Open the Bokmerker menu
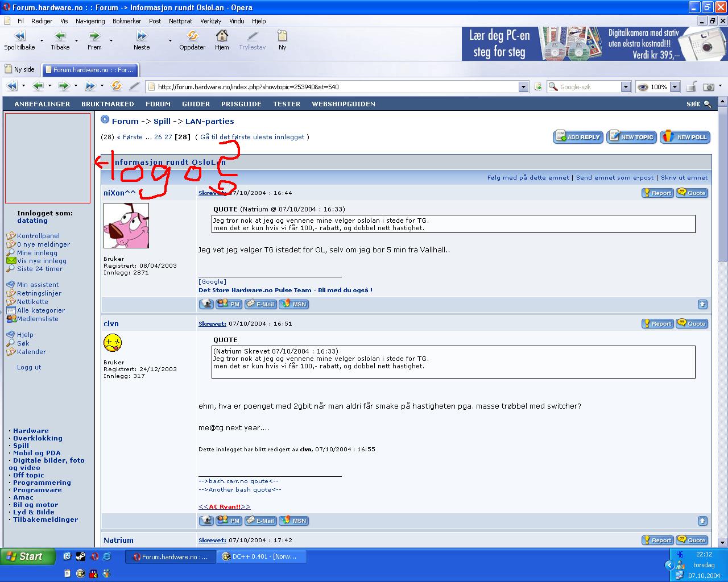 (x=127, y=21)
